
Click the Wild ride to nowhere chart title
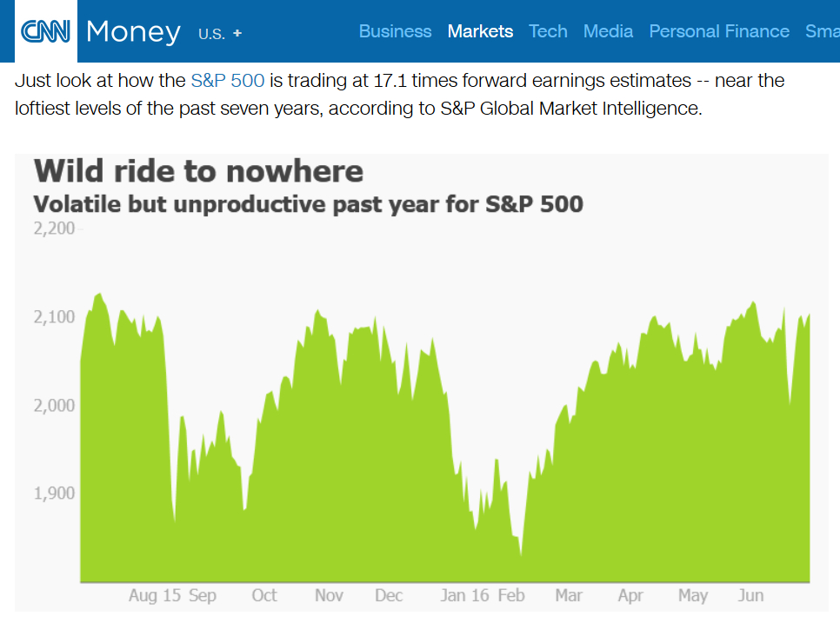(198, 171)
